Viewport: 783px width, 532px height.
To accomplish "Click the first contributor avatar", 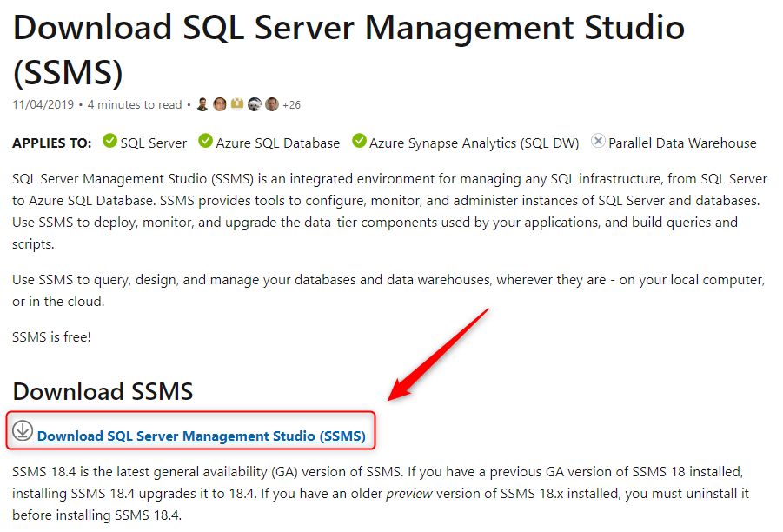I will point(202,104).
